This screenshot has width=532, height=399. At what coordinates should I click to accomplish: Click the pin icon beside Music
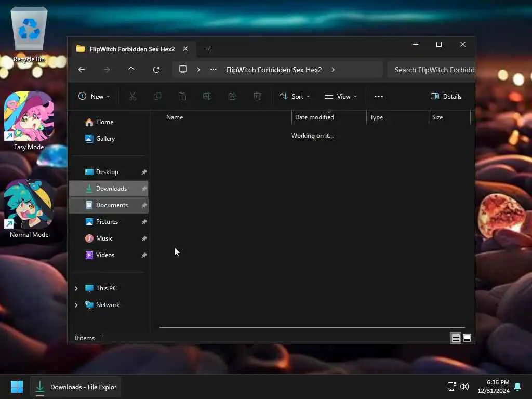pos(144,238)
